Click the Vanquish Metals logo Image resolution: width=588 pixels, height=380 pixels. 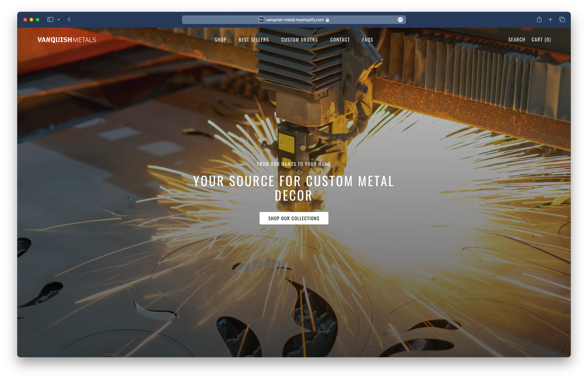67,40
